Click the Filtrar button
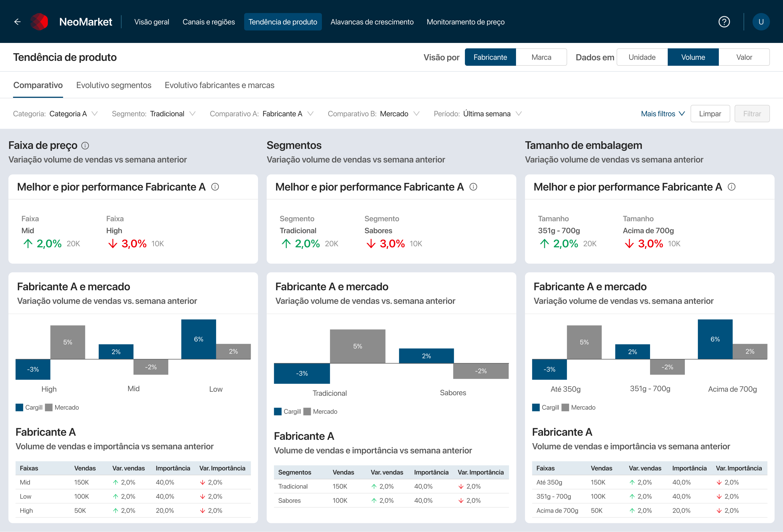The height and width of the screenshot is (532, 783). click(x=752, y=114)
